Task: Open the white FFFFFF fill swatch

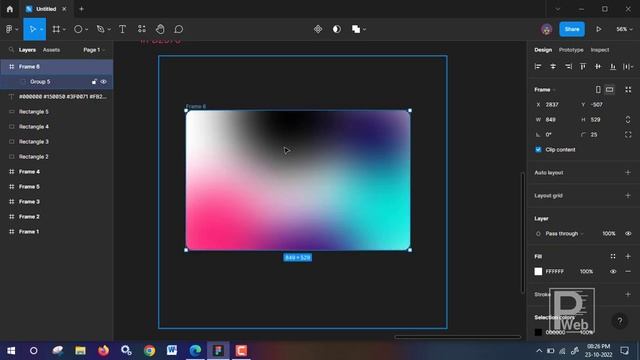Action: (x=538, y=271)
